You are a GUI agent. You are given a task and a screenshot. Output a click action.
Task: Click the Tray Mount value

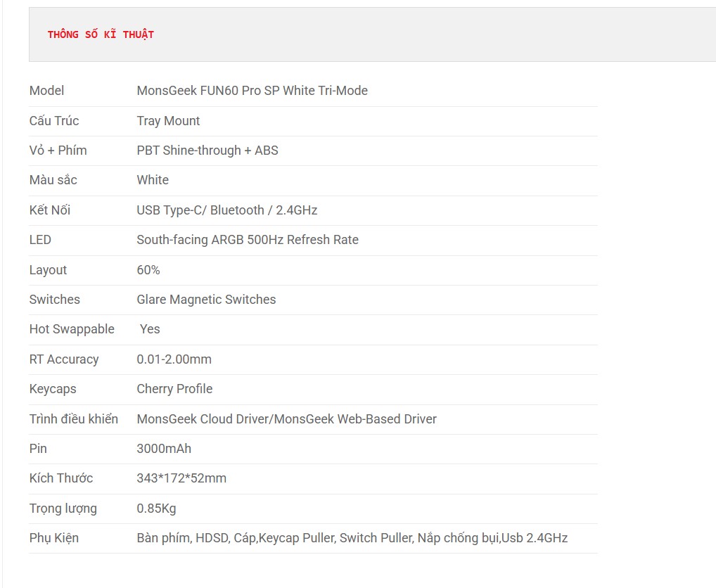point(168,120)
